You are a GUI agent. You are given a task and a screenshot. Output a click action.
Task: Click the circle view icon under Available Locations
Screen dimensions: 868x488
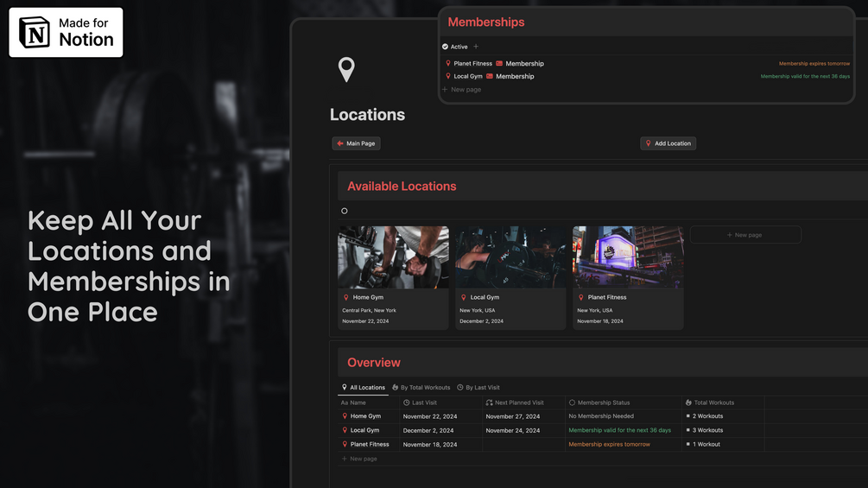[345, 211]
